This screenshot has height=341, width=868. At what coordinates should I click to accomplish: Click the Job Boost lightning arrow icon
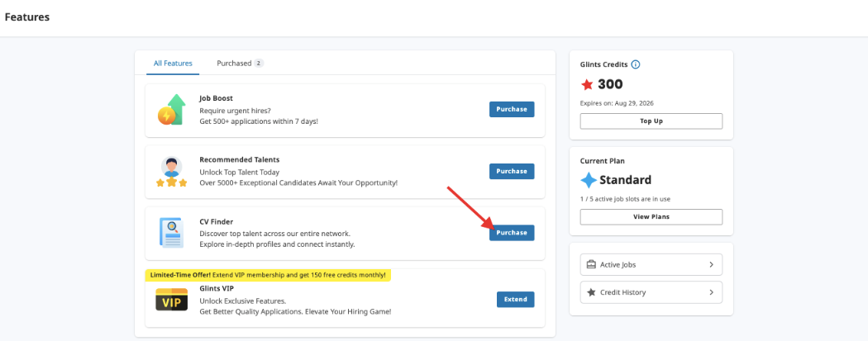(172, 110)
